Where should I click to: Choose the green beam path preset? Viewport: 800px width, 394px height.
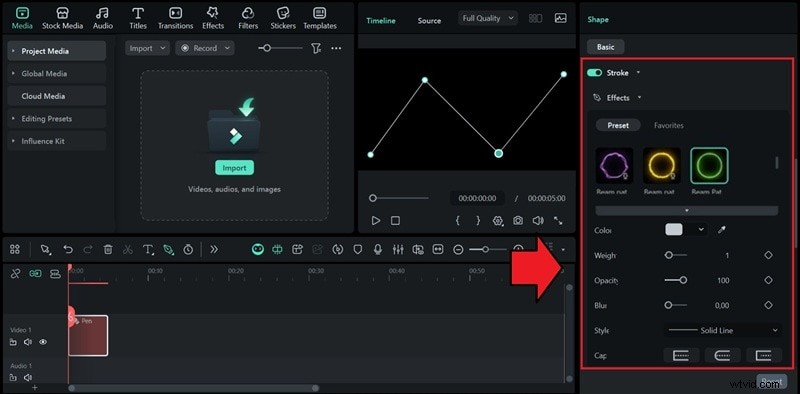click(709, 165)
